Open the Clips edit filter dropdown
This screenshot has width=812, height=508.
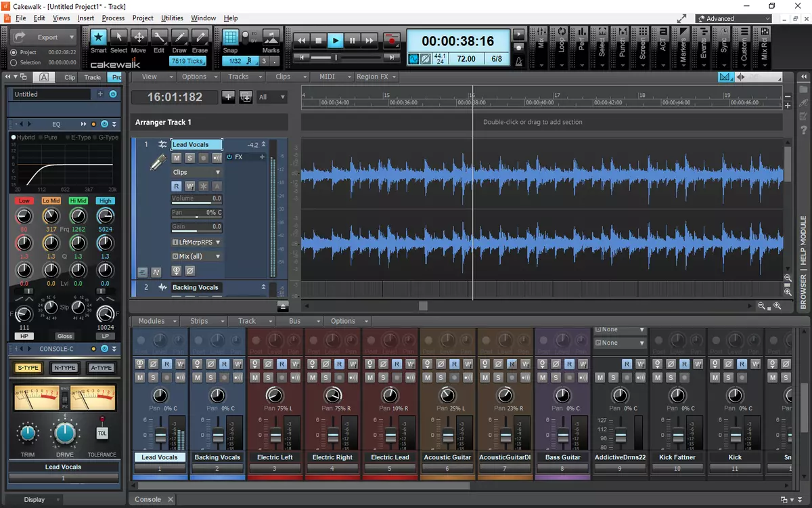pos(196,172)
